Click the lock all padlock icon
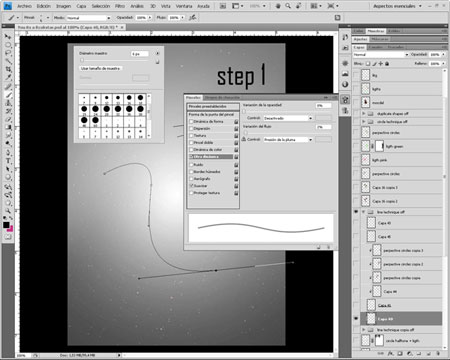Viewport: 450px width, 360px height. [x=387, y=63]
